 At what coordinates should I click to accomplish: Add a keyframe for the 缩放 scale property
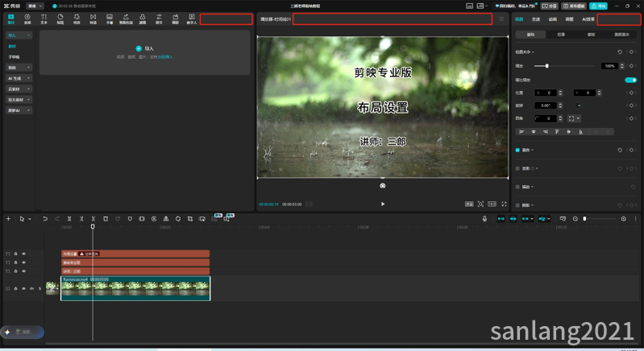pyautogui.click(x=632, y=66)
